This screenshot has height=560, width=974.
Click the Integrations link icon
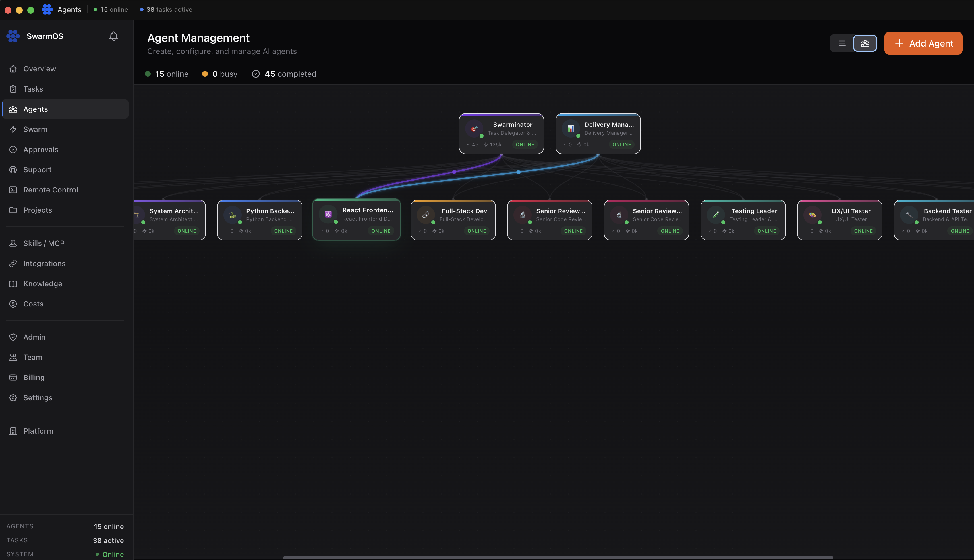pyautogui.click(x=13, y=263)
